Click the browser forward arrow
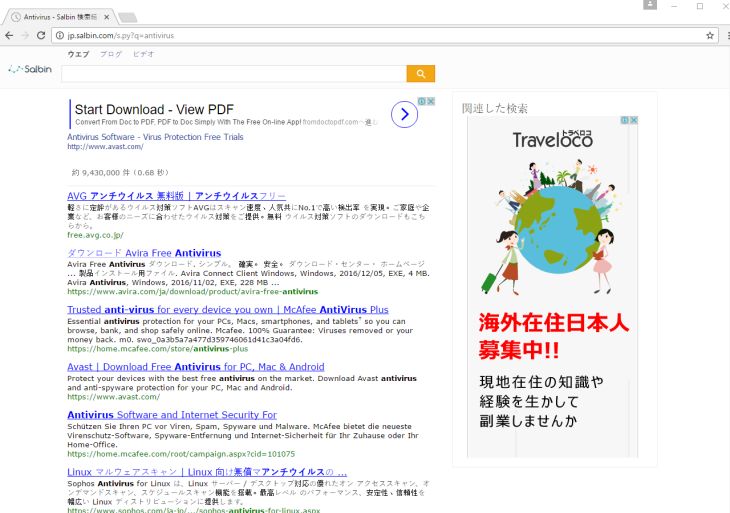The height and width of the screenshot is (513, 730). coord(25,35)
